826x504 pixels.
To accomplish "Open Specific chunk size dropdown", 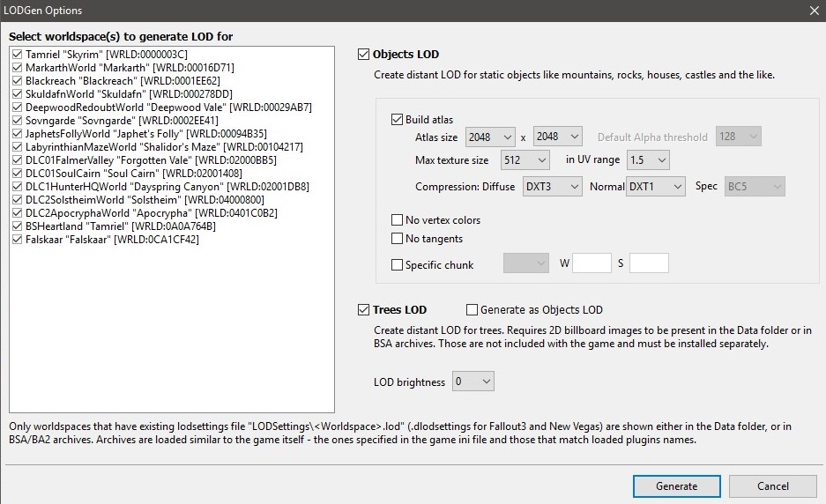I will (526, 263).
